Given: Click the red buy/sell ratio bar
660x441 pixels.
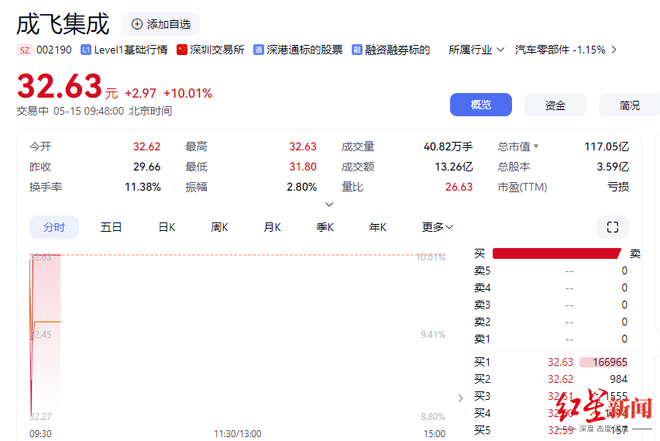Looking at the screenshot, I should [556, 254].
